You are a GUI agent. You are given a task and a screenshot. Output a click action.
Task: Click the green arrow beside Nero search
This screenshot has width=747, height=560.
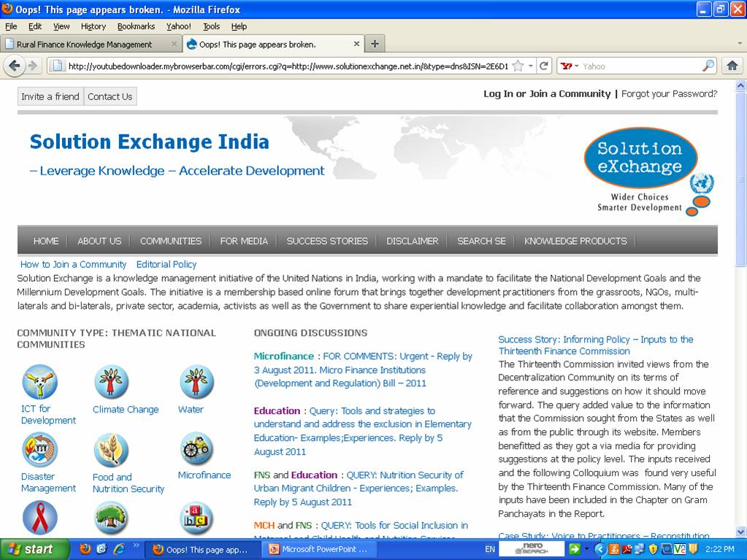(575, 549)
